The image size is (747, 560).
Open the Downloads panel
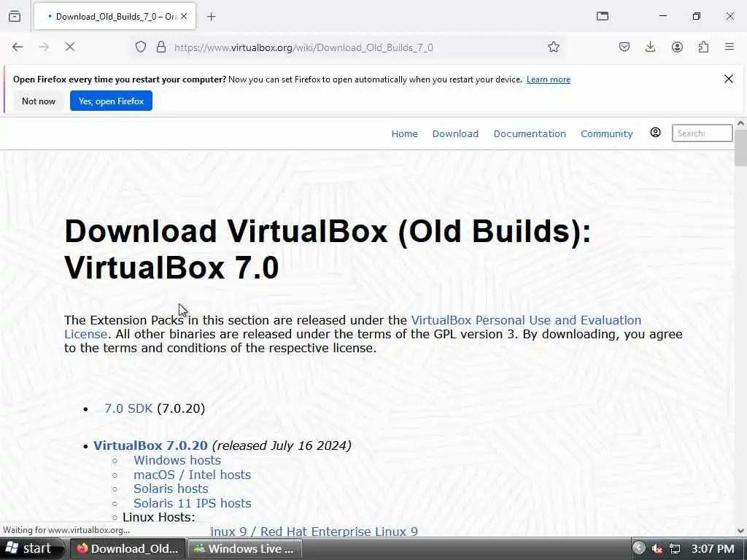[650, 47]
